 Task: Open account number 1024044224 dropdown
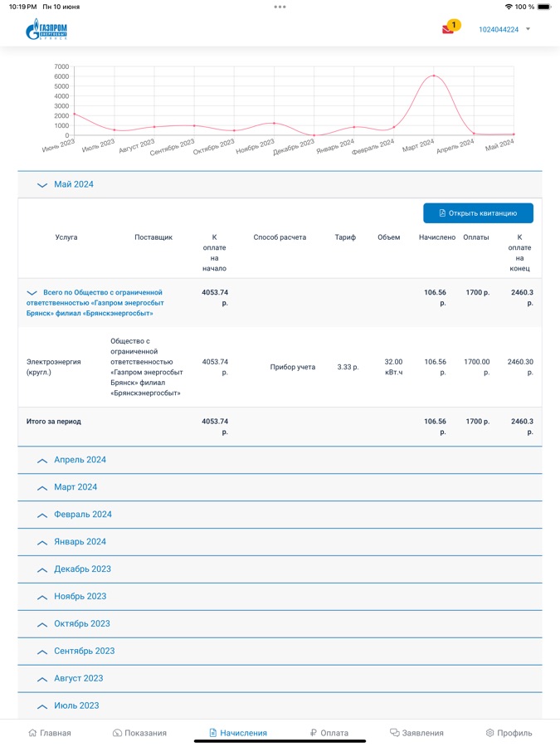click(x=504, y=30)
